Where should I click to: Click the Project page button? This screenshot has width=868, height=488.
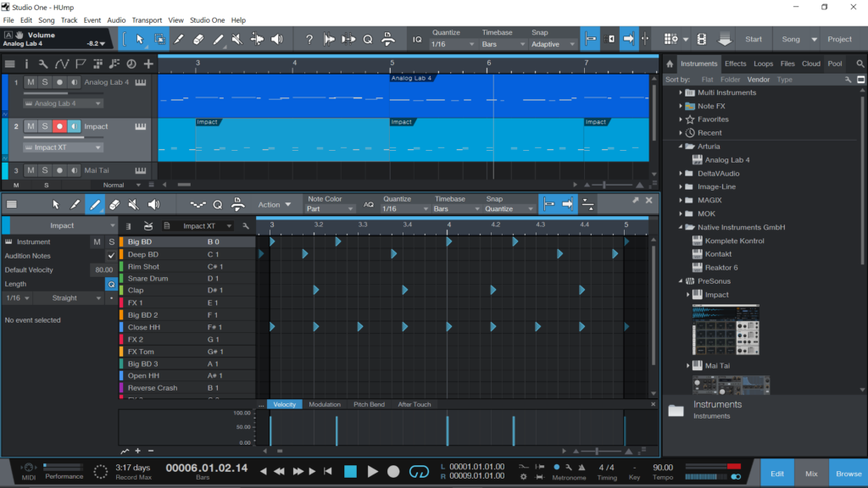839,39
